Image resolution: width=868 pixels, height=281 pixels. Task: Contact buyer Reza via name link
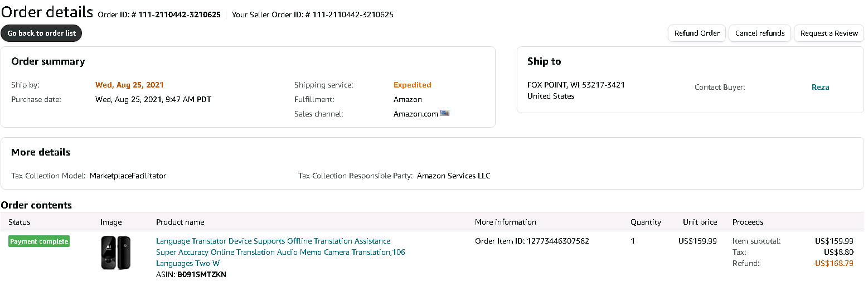(x=820, y=88)
